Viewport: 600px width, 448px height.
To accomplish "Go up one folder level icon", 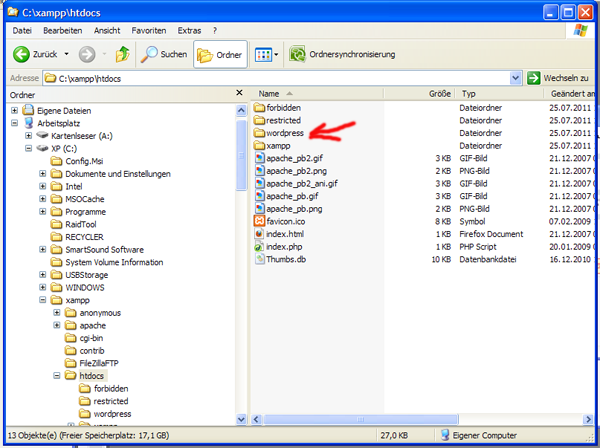I will tap(122, 54).
